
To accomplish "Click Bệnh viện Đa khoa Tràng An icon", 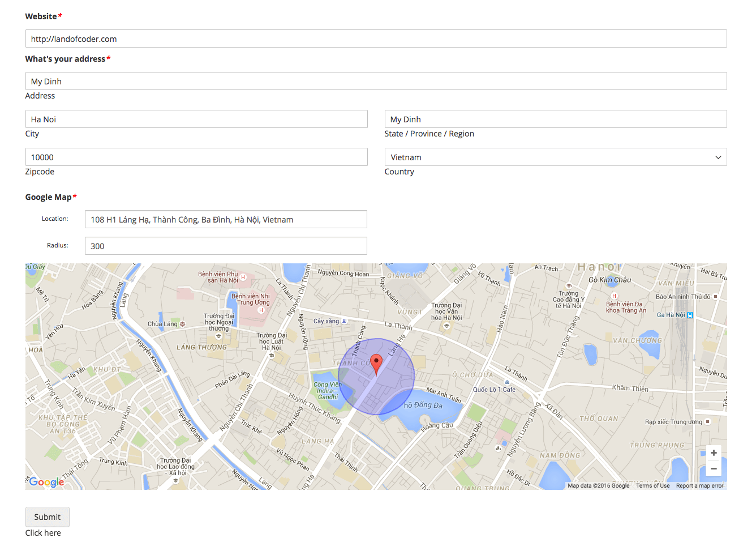I will [x=614, y=296].
